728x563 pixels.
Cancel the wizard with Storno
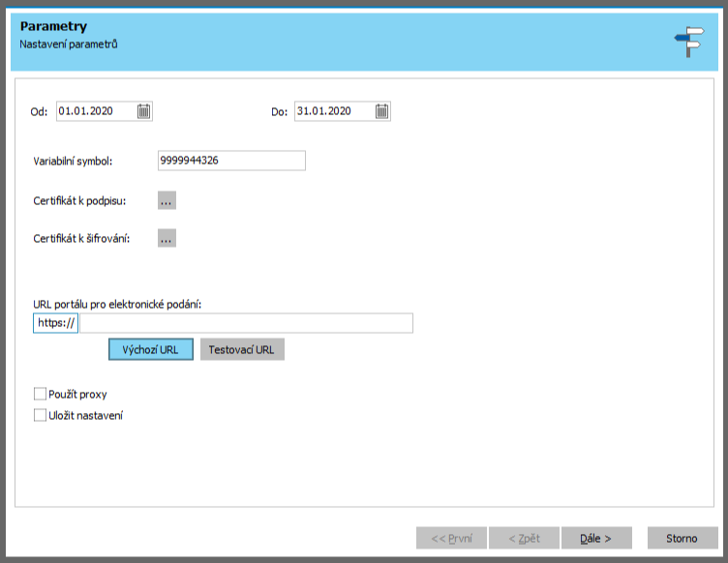click(x=681, y=538)
